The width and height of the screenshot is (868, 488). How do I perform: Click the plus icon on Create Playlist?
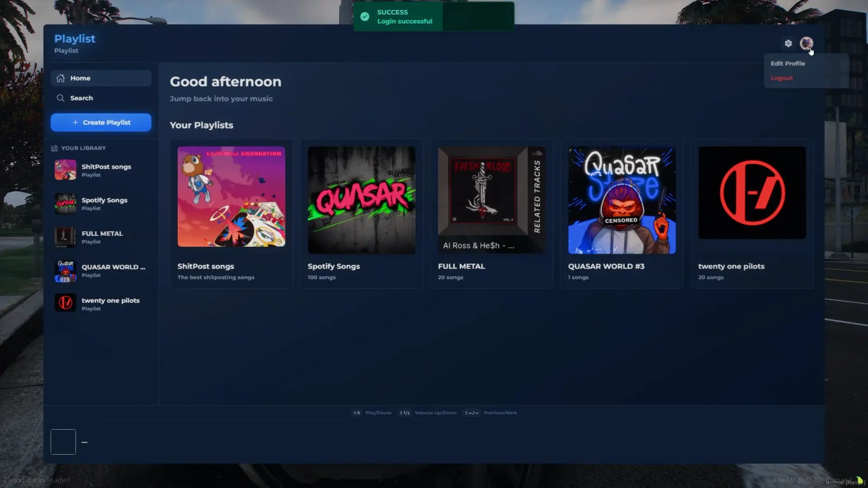(75, 122)
